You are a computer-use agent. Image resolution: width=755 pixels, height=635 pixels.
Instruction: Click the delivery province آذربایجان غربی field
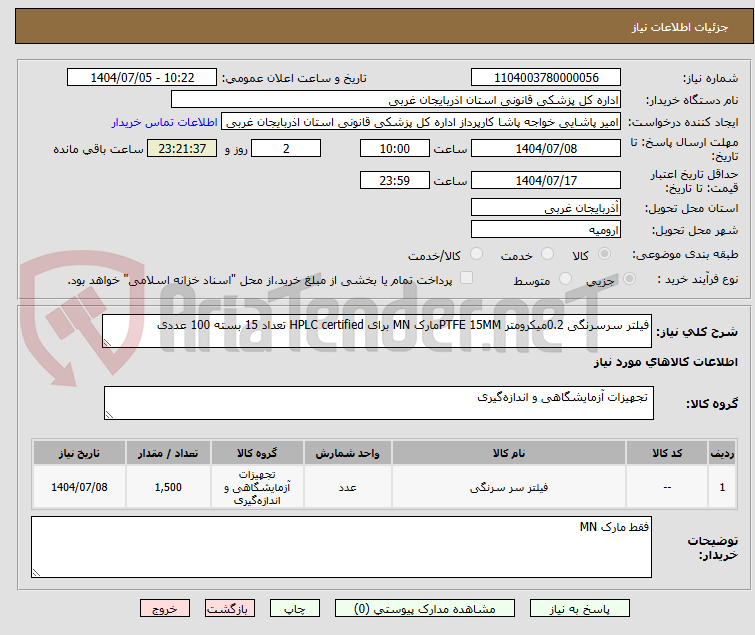click(x=546, y=207)
